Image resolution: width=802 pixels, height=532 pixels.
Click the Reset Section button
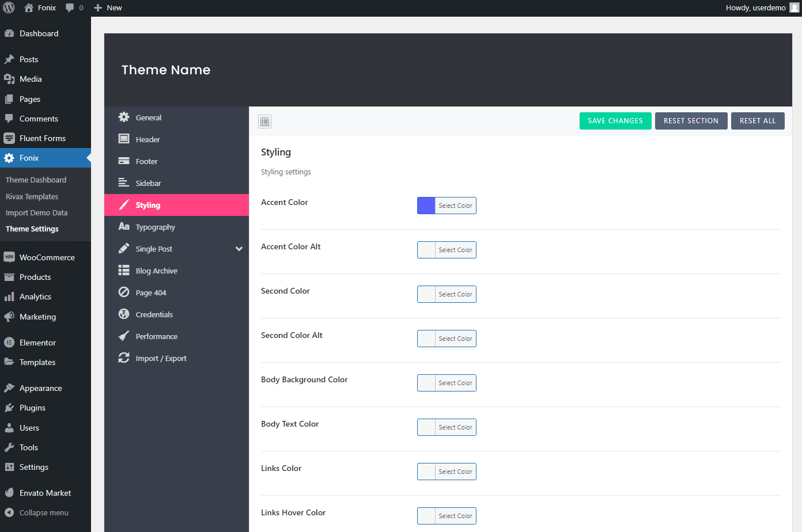(x=691, y=121)
